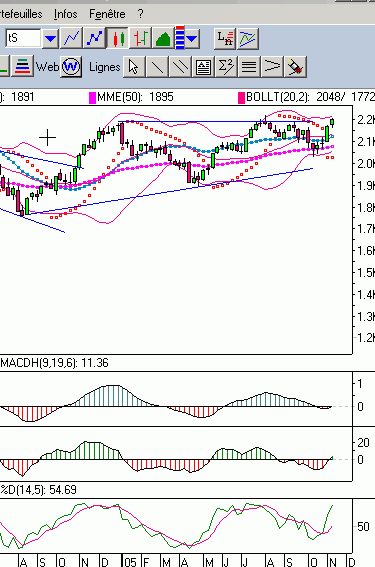Screen dimensions: 375x567
Task: Click the overlapping comparison curves icon
Action: click(x=248, y=38)
